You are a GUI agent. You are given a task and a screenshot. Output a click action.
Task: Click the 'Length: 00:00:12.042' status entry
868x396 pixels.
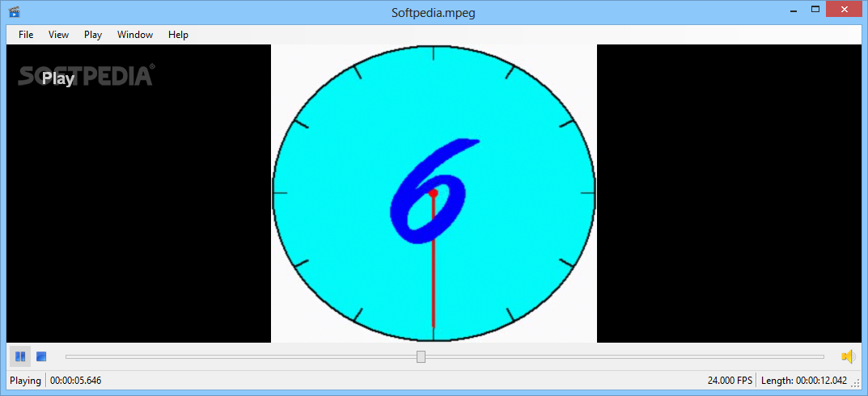[x=804, y=381]
